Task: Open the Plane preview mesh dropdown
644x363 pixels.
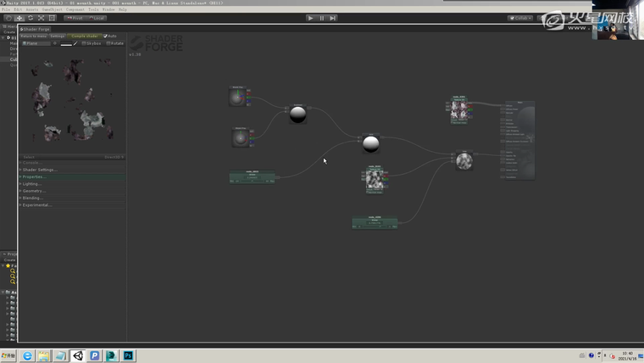Action: click(36, 43)
